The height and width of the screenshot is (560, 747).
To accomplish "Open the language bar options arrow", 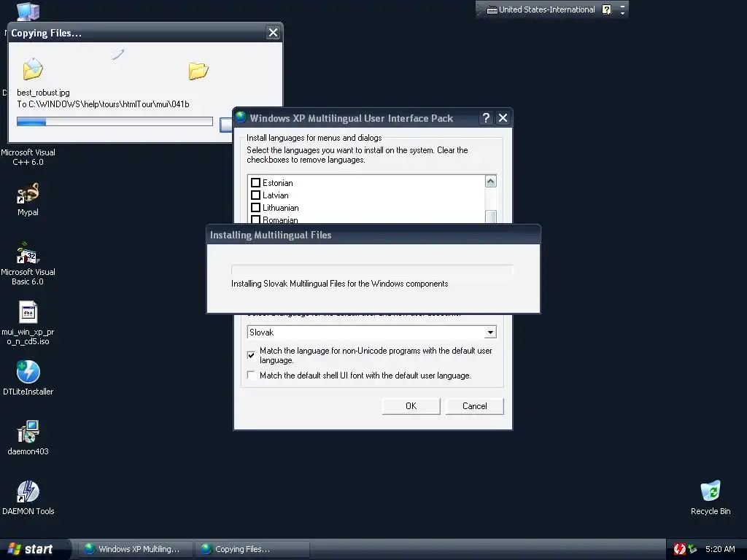I will (x=623, y=13).
